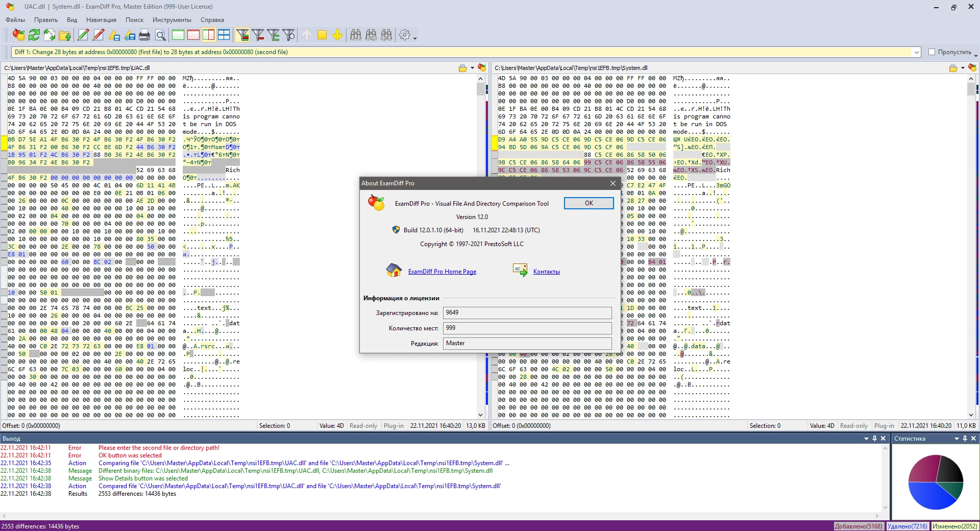Re-compare files with the green refresh icon
The width and height of the screenshot is (980, 531).
pos(34,35)
